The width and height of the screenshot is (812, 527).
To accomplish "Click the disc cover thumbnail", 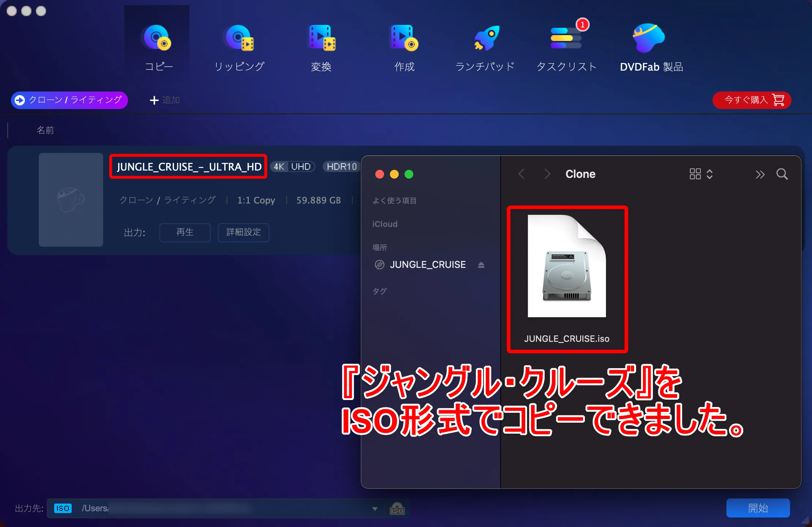I will [71, 200].
